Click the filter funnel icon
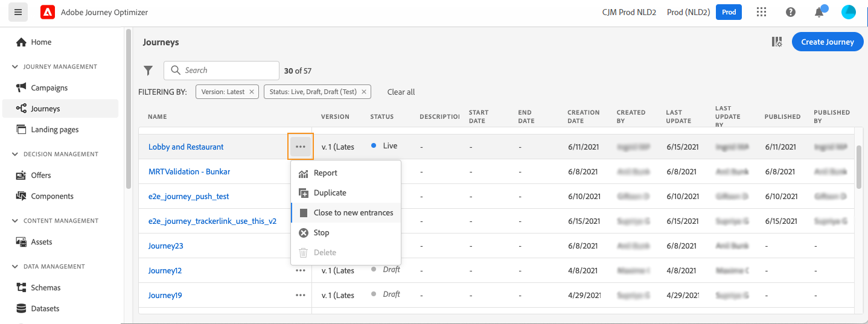This screenshot has width=868, height=324. coord(148,71)
